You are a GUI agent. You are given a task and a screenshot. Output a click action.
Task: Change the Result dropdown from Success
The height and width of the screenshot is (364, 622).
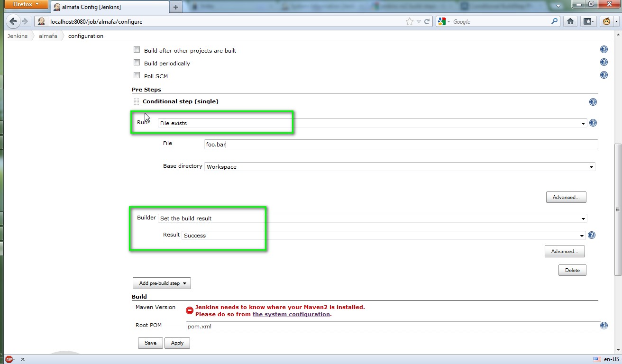(582, 235)
